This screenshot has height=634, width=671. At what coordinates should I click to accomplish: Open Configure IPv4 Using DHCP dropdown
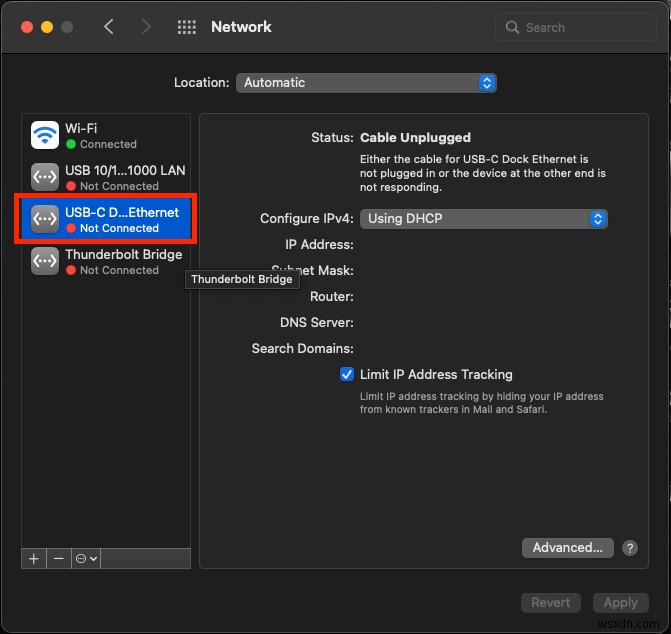pyautogui.click(x=484, y=219)
